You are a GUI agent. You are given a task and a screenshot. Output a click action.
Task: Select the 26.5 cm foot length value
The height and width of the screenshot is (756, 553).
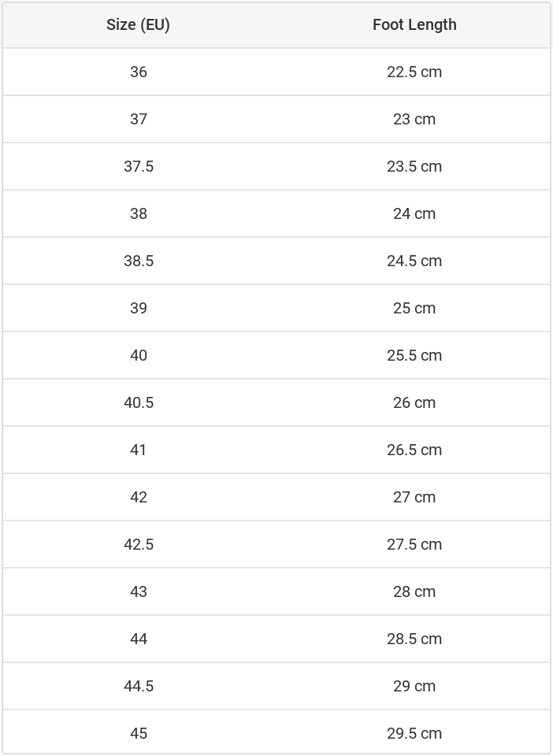(414, 450)
